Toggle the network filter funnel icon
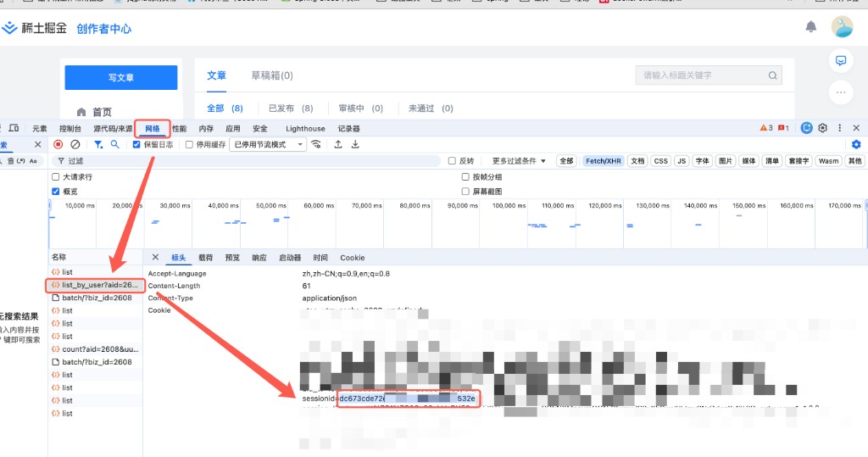Screen dimensions: 868x457 point(98,145)
